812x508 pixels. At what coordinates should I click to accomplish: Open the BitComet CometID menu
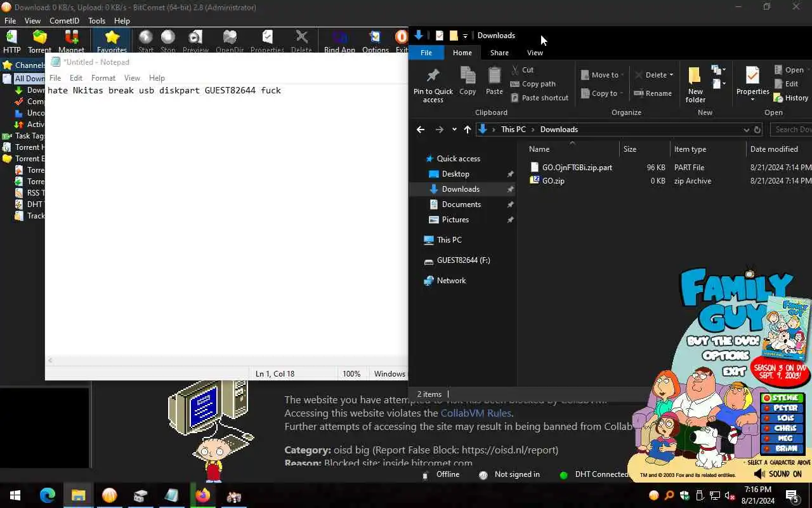pos(64,21)
